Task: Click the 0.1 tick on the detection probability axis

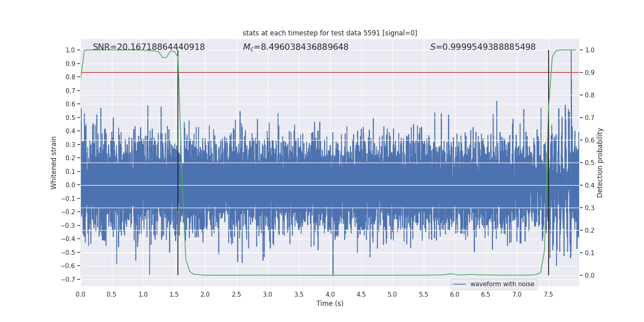Action: coord(590,253)
